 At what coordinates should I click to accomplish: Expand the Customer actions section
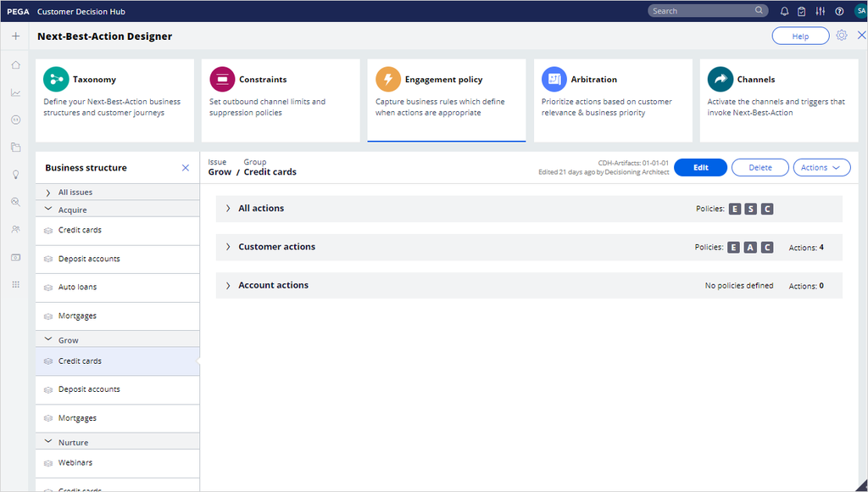coord(227,247)
